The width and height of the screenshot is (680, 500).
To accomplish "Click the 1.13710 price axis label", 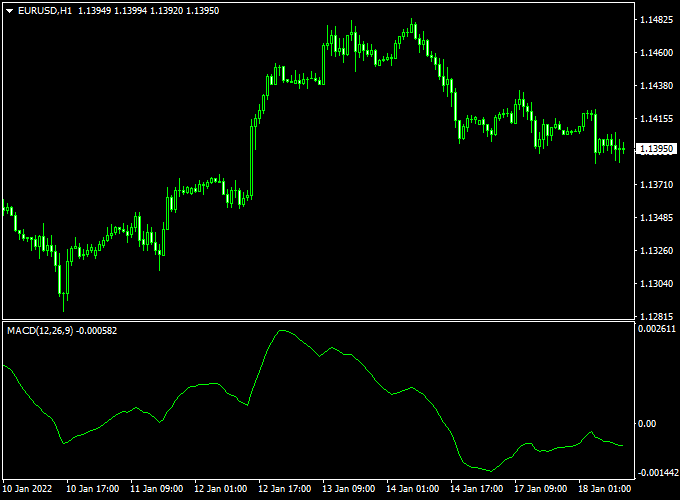I will pos(656,185).
